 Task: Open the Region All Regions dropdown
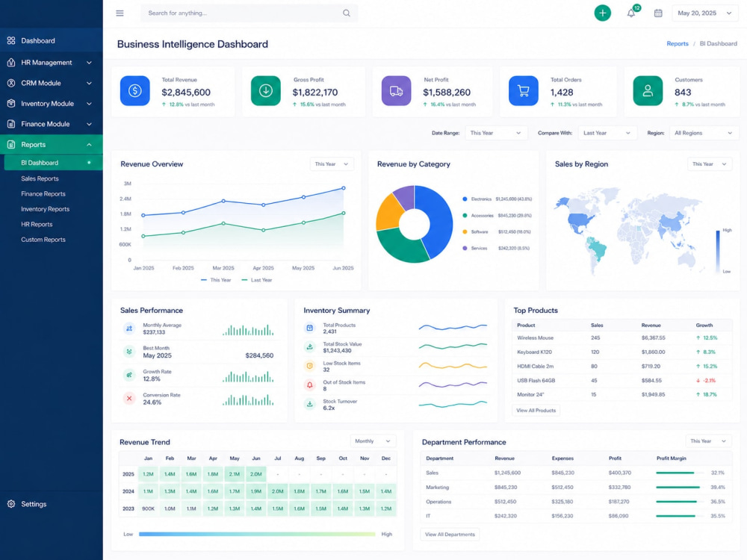pyautogui.click(x=704, y=133)
